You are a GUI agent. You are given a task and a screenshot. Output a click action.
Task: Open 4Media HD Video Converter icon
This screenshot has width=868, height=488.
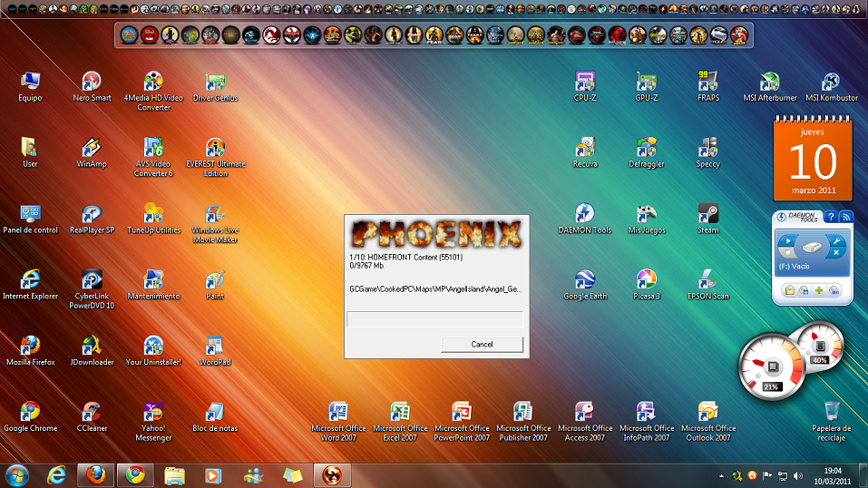point(153,92)
